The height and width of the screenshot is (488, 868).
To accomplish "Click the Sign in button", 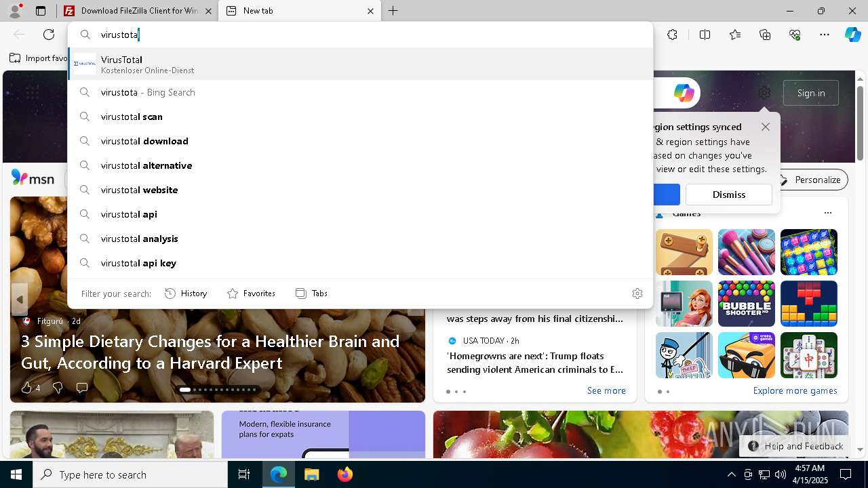I will point(811,93).
